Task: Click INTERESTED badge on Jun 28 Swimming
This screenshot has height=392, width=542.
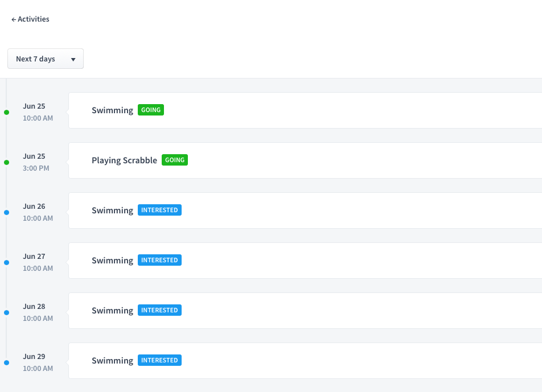Action: tap(159, 310)
